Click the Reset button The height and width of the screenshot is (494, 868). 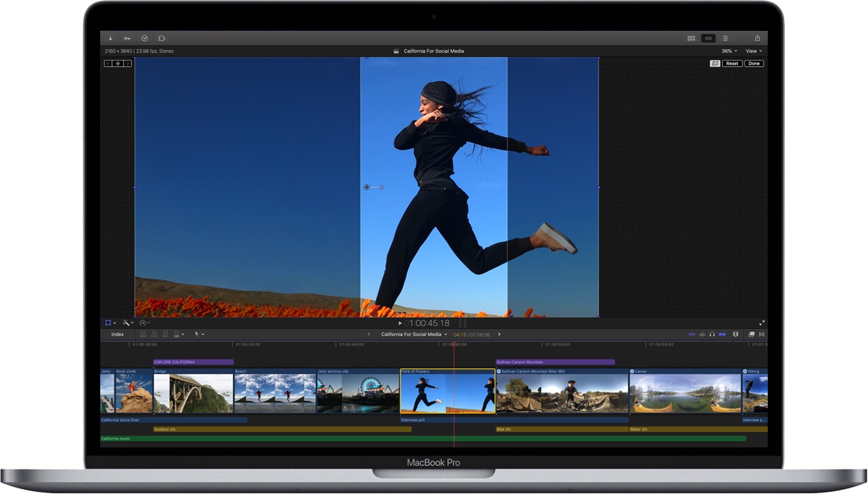[x=732, y=63]
